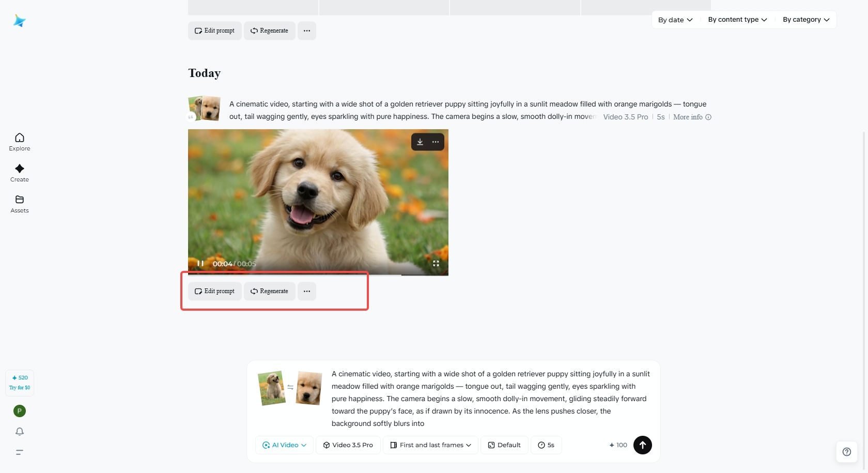The height and width of the screenshot is (473, 868).
Task: Expand the By content type filter
Action: [x=737, y=19]
